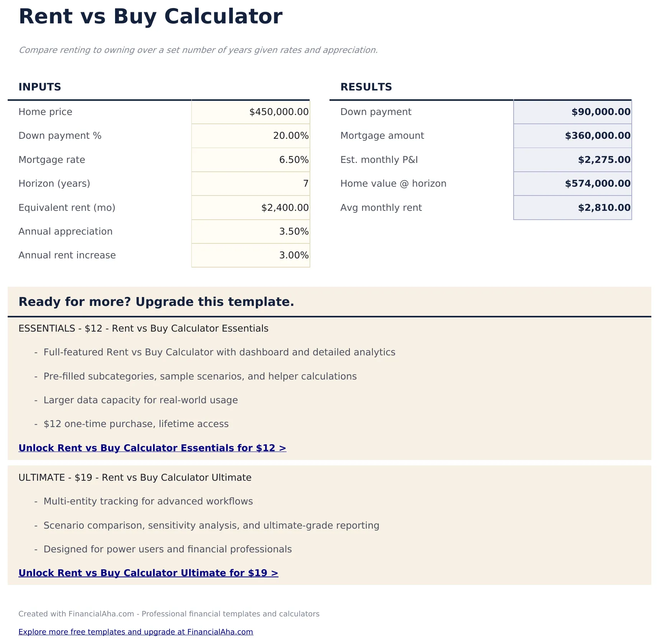Click the ESSENTIALS - $12 plan heading

click(x=143, y=329)
